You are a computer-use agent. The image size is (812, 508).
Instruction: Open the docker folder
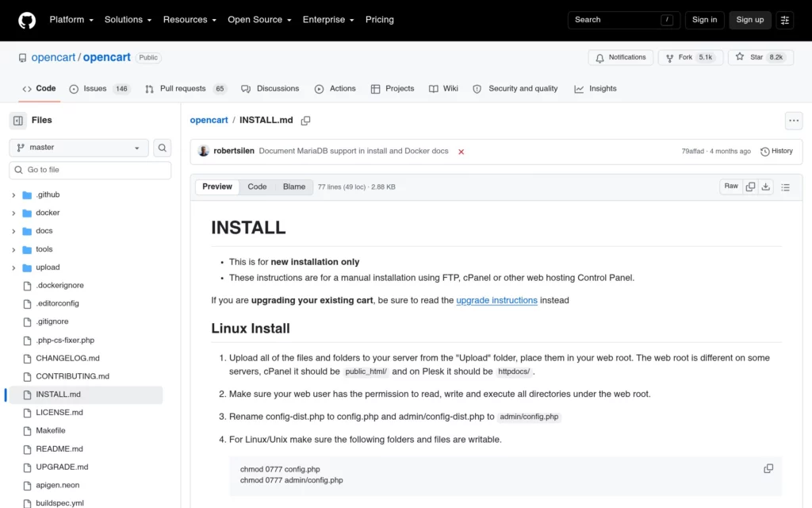coord(48,213)
